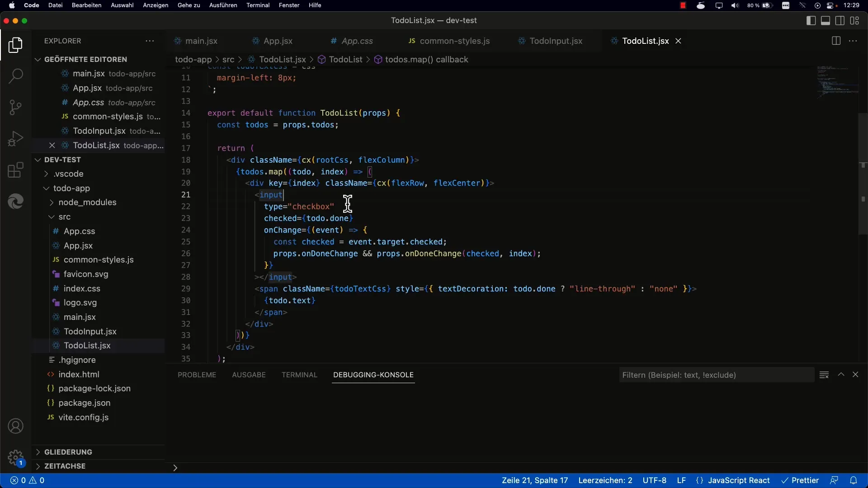Click Prettier status bar item
868x488 pixels.
point(800,480)
